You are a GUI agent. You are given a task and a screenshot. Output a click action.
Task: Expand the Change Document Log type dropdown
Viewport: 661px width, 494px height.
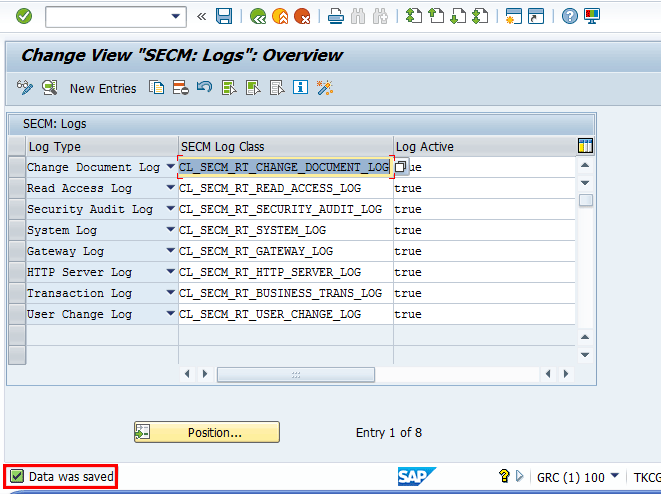click(x=171, y=167)
